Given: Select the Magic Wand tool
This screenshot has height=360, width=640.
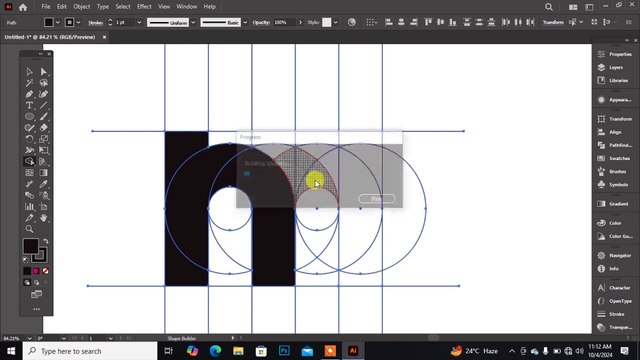Looking at the screenshot, I should 29,83.
